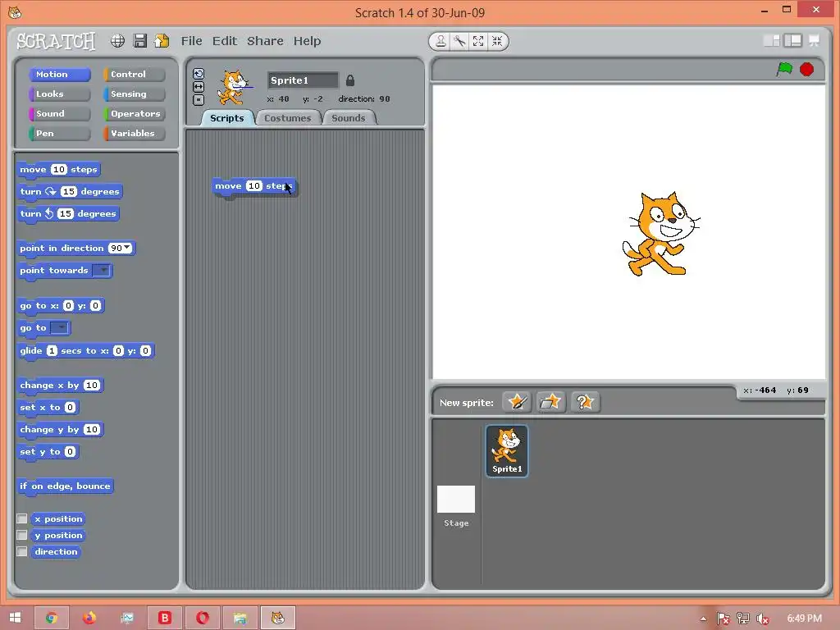Image resolution: width=840 pixels, height=630 pixels.
Task: Open the Edit menu
Action: (225, 41)
